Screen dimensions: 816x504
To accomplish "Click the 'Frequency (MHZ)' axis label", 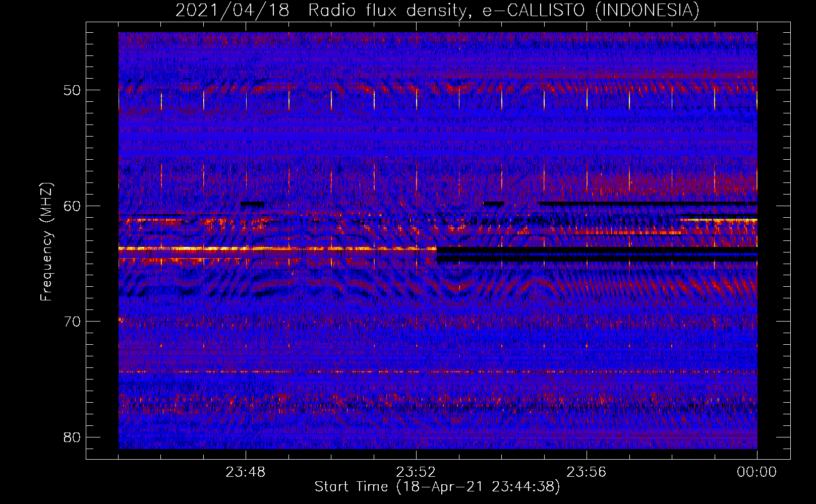I will pos(46,242).
